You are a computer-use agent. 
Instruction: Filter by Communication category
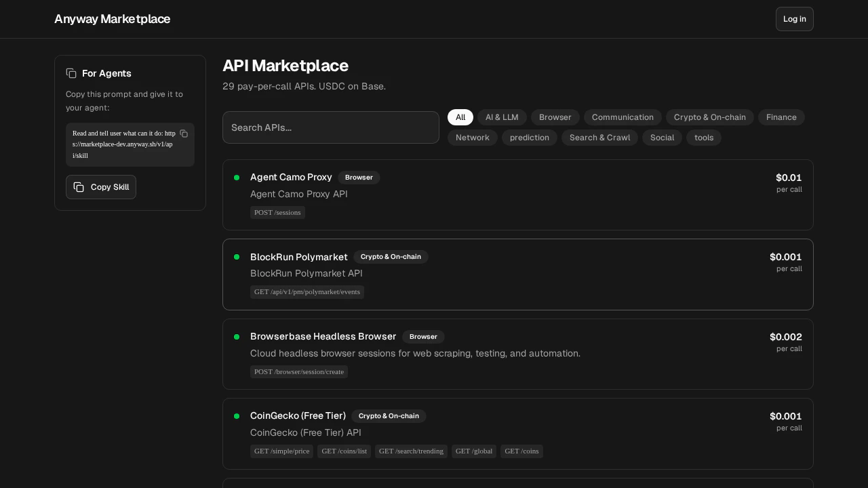coord(623,117)
